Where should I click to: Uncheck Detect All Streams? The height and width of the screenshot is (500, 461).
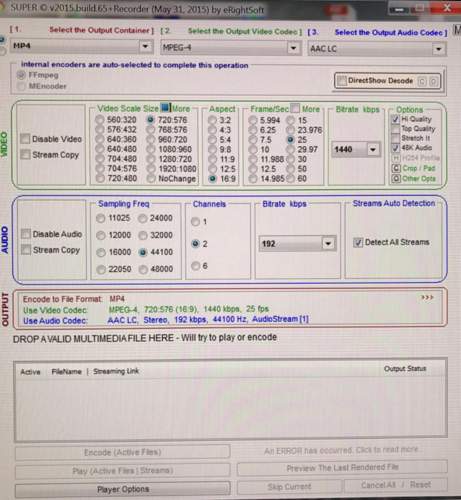tap(358, 242)
